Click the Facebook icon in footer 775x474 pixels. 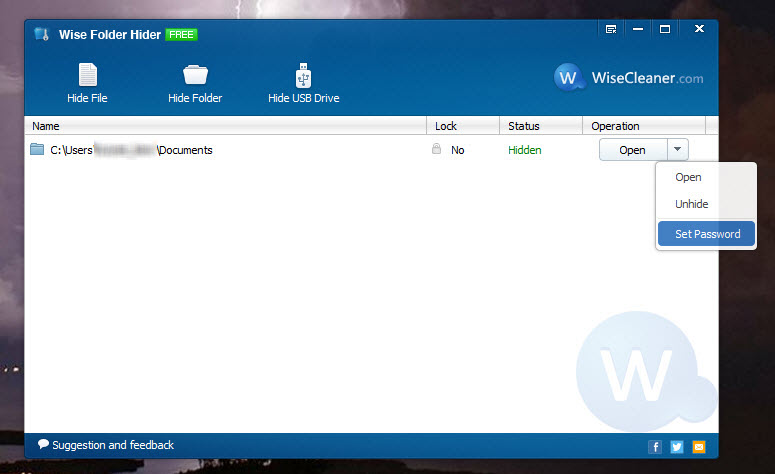click(x=655, y=447)
